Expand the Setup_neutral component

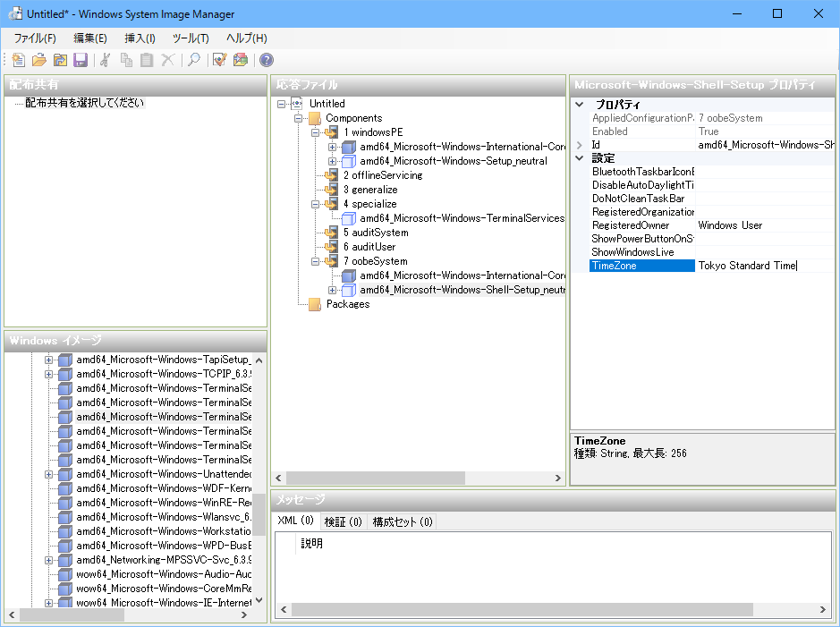tap(332, 161)
